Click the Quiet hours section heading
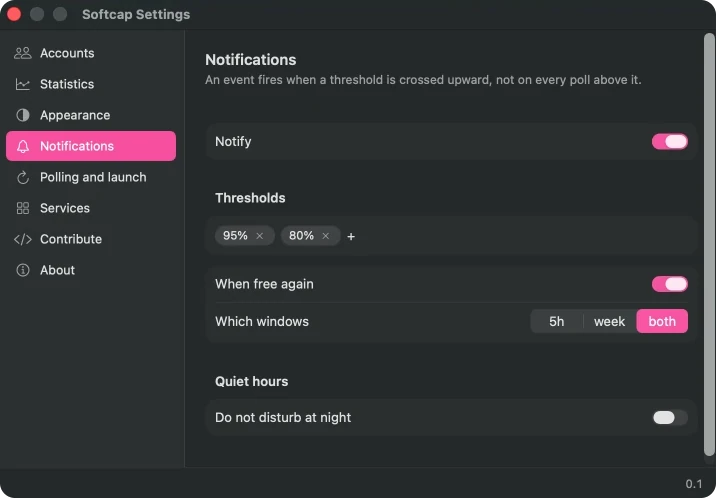 pyautogui.click(x=252, y=382)
